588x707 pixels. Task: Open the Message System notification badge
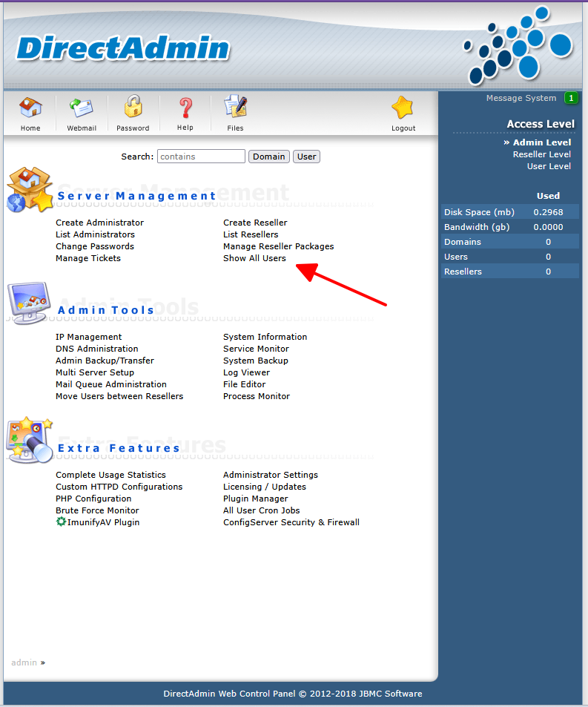click(571, 98)
